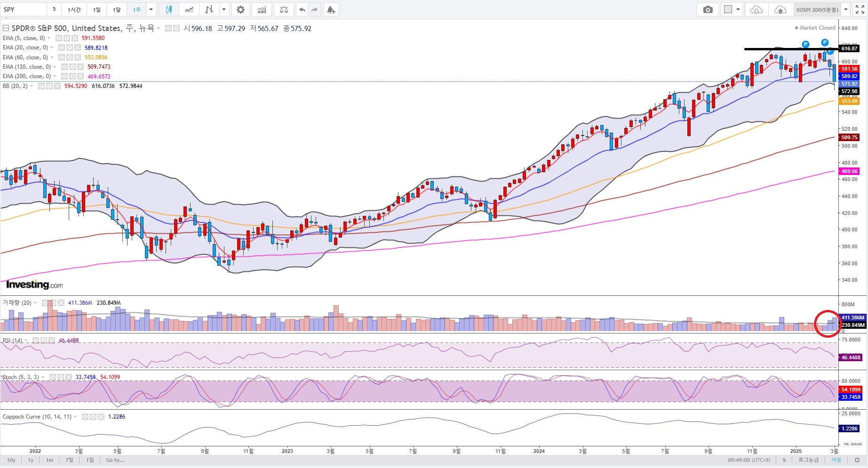This screenshot has width=868, height=468.
Task: Expand the drawing tools dropdown arrow
Action: (224, 9)
